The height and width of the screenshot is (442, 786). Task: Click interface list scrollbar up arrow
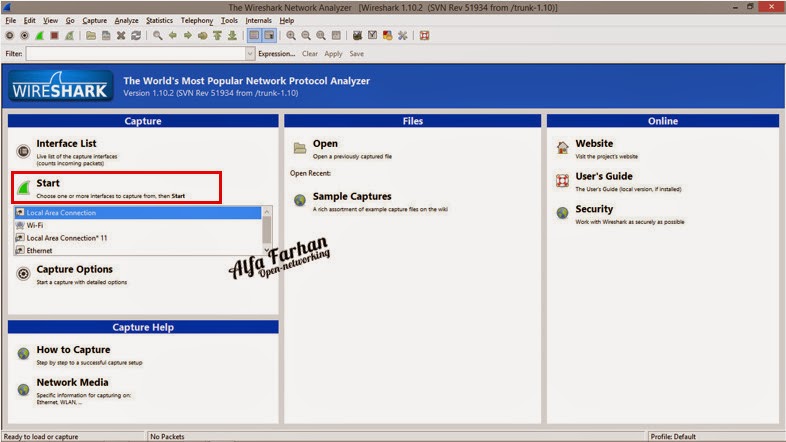(x=267, y=211)
